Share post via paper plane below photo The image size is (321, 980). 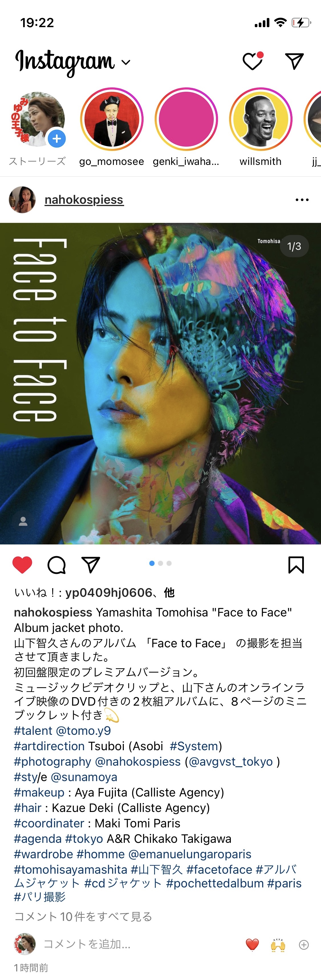(91, 565)
